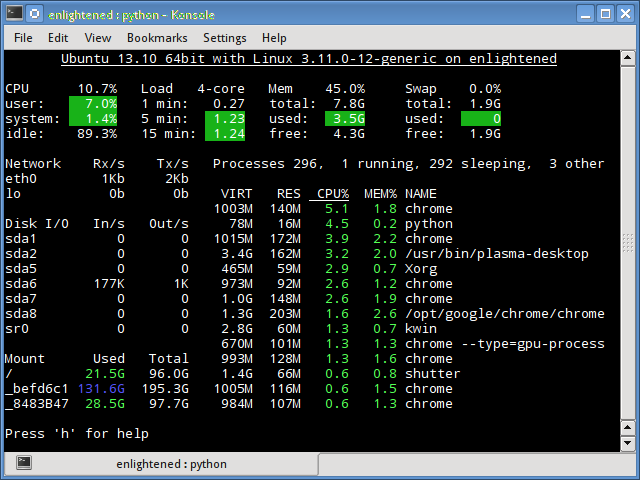
Task: Click the vertical scrollbar track
Action: click(627, 243)
